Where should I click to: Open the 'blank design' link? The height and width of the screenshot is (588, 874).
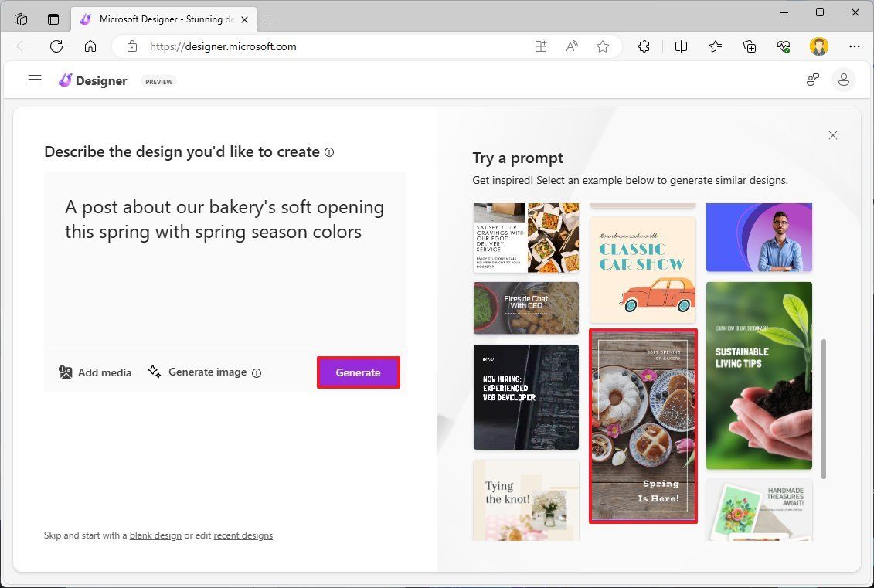tap(155, 535)
